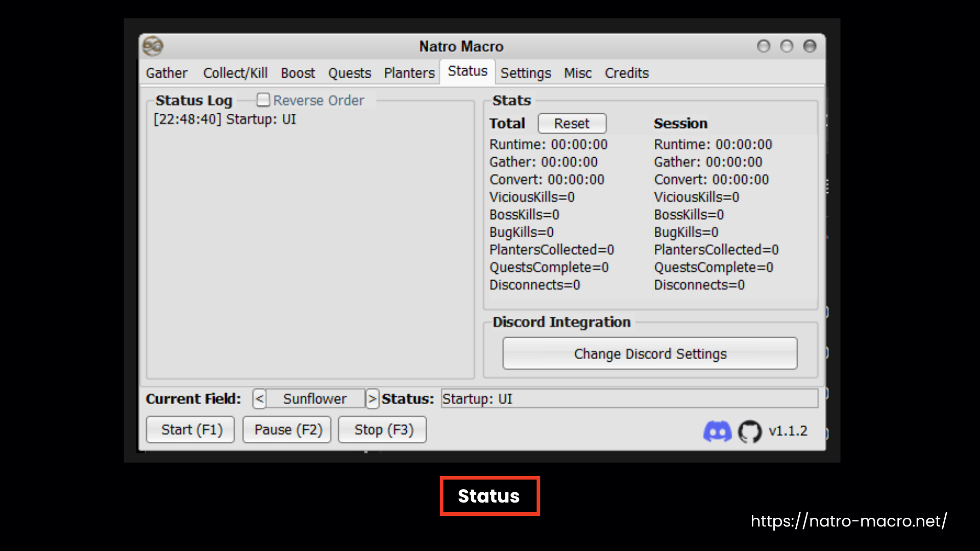Screen dimensions: 980x551
Task: Click Change Discord Settings button
Action: click(x=650, y=354)
